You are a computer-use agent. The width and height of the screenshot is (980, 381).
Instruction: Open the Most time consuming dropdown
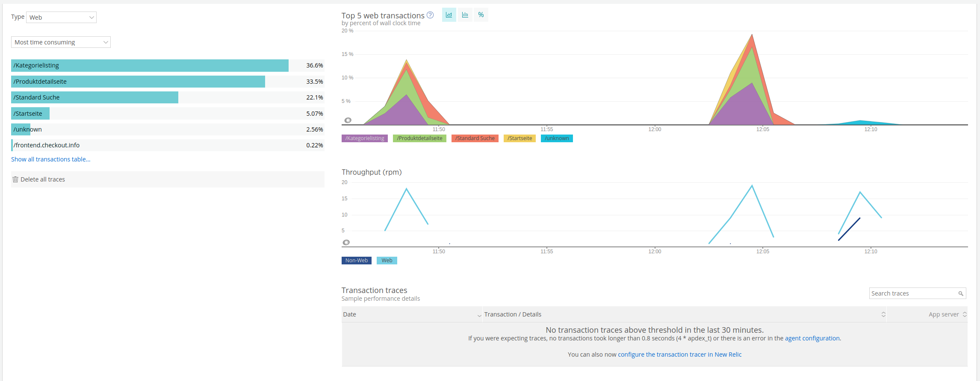tap(61, 42)
